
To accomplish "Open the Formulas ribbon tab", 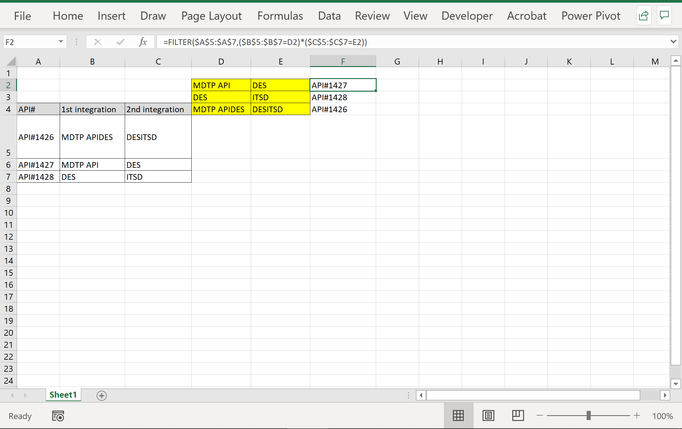I will [x=280, y=16].
